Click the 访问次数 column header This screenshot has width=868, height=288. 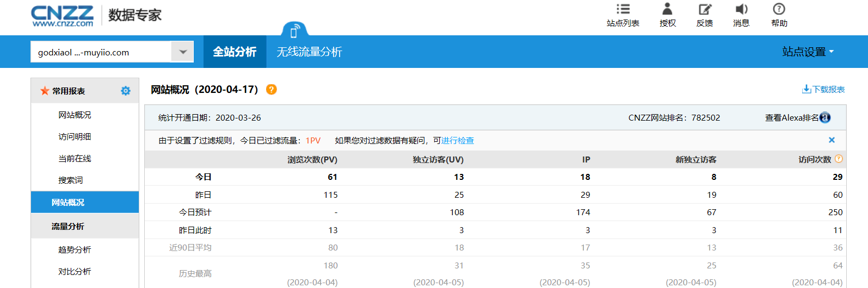pyautogui.click(x=815, y=159)
